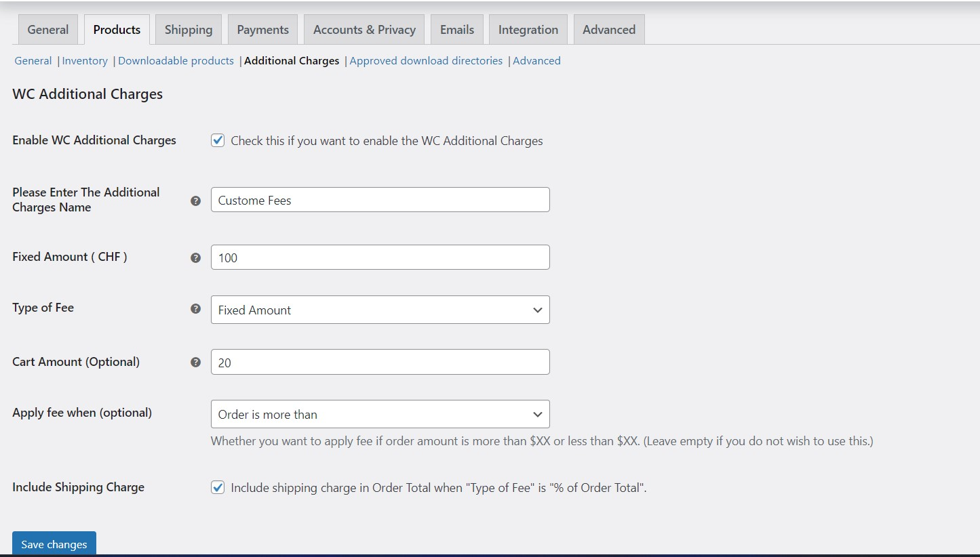This screenshot has width=980, height=557.
Task: Switch to the General settings tab
Action: 47,29
